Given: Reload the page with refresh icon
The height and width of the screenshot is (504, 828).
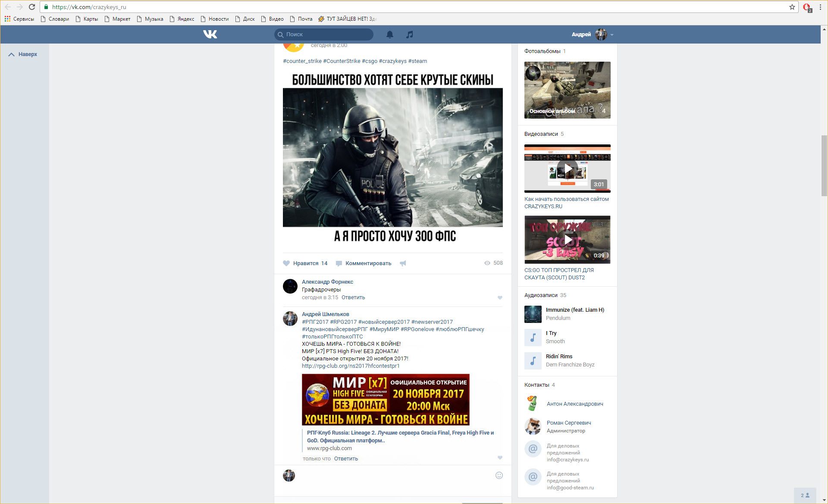Looking at the screenshot, I should coord(32,7).
